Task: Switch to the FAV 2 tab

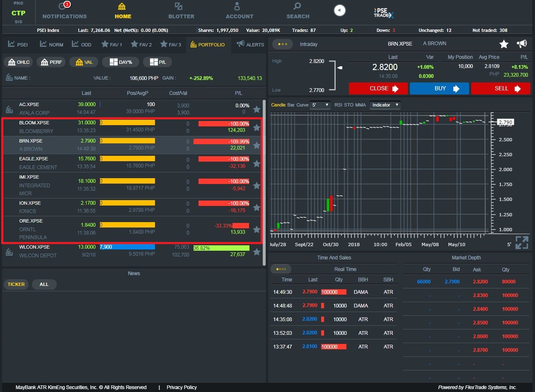Action: pos(141,44)
